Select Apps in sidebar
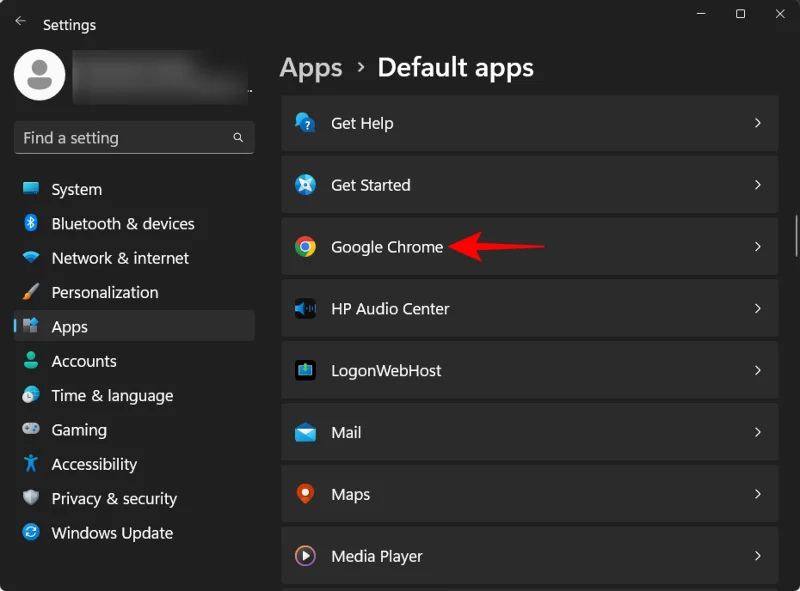 (x=134, y=326)
